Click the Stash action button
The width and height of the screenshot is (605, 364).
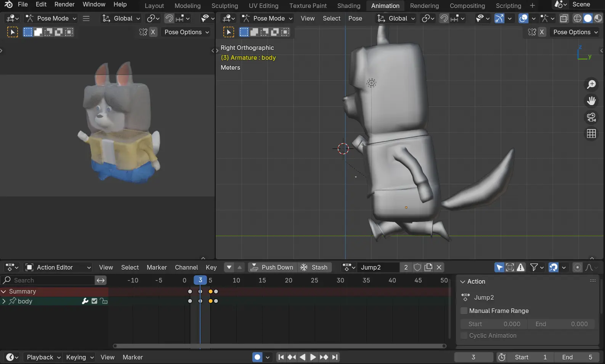coord(315,267)
